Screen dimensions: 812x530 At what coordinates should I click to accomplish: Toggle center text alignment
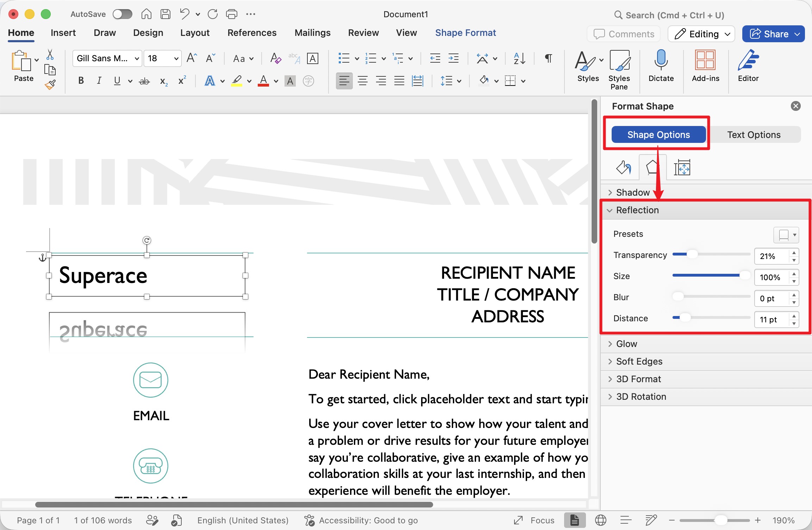[363, 81]
